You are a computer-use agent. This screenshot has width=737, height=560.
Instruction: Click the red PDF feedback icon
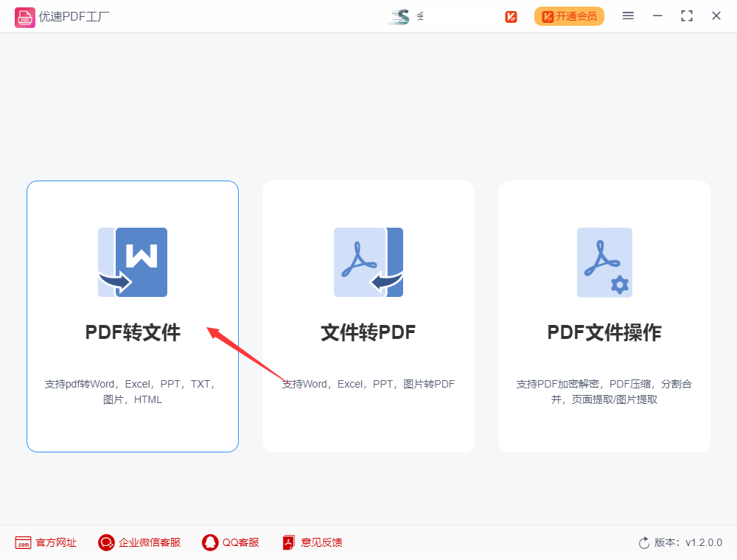tap(289, 542)
